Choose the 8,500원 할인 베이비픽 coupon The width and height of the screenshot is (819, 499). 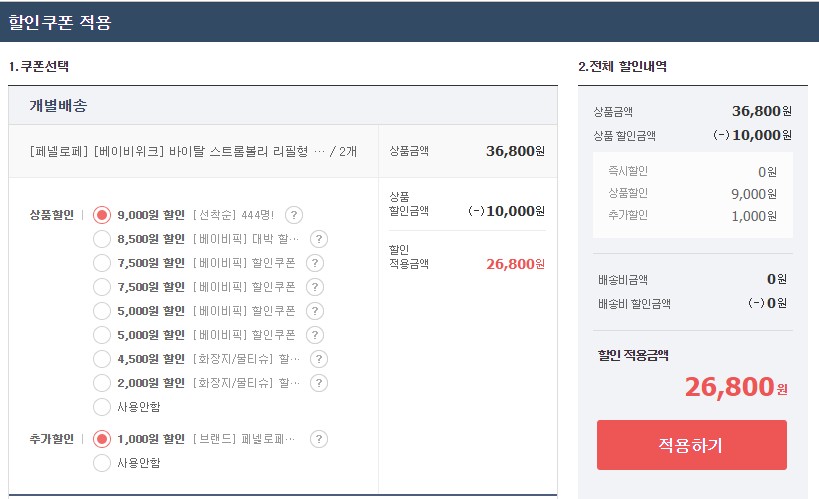tap(101, 239)
